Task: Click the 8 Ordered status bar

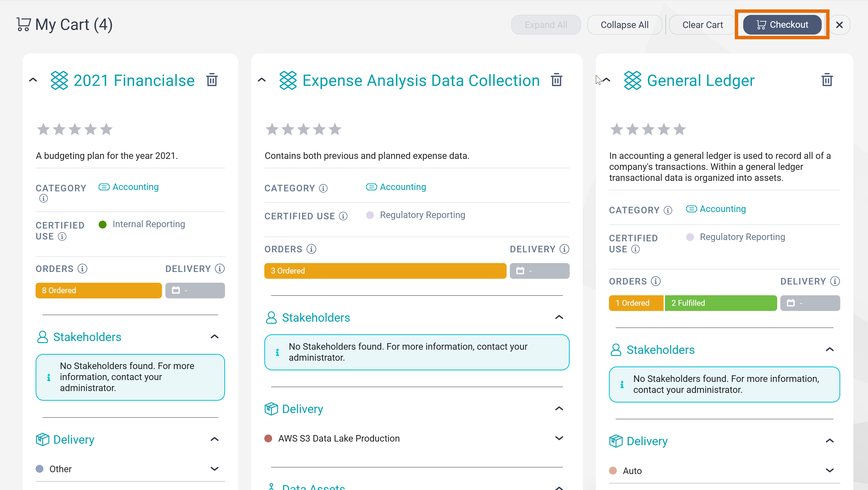Action: coord(99,291)
